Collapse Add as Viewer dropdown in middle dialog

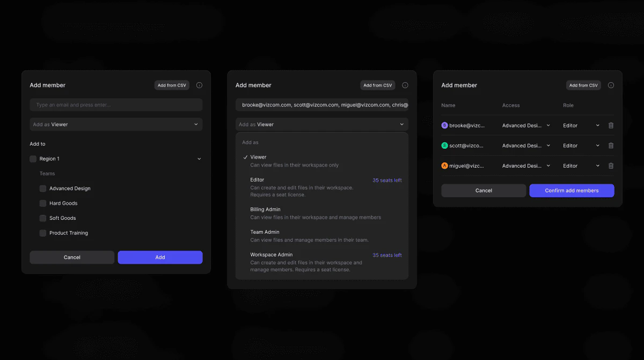[x=322, y=124]
